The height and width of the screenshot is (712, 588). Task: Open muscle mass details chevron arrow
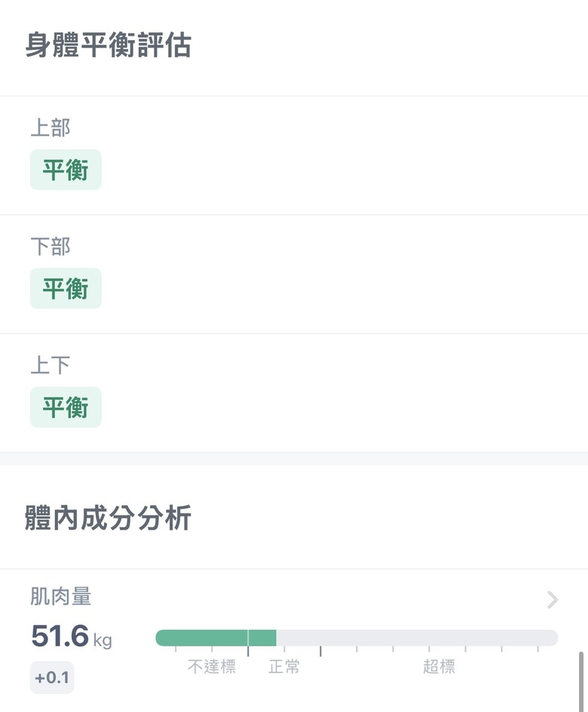coord(552,600)
